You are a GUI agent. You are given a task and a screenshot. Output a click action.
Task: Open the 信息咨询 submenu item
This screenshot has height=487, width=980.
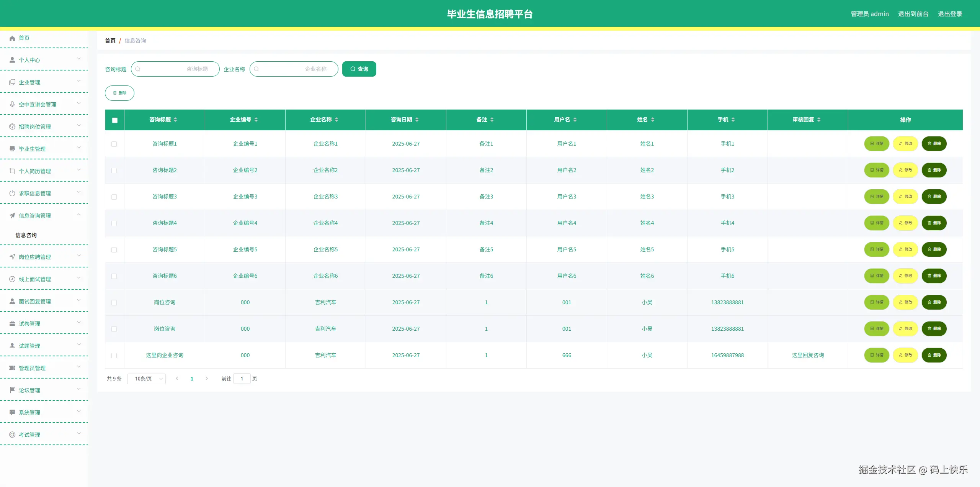point(26,235)
